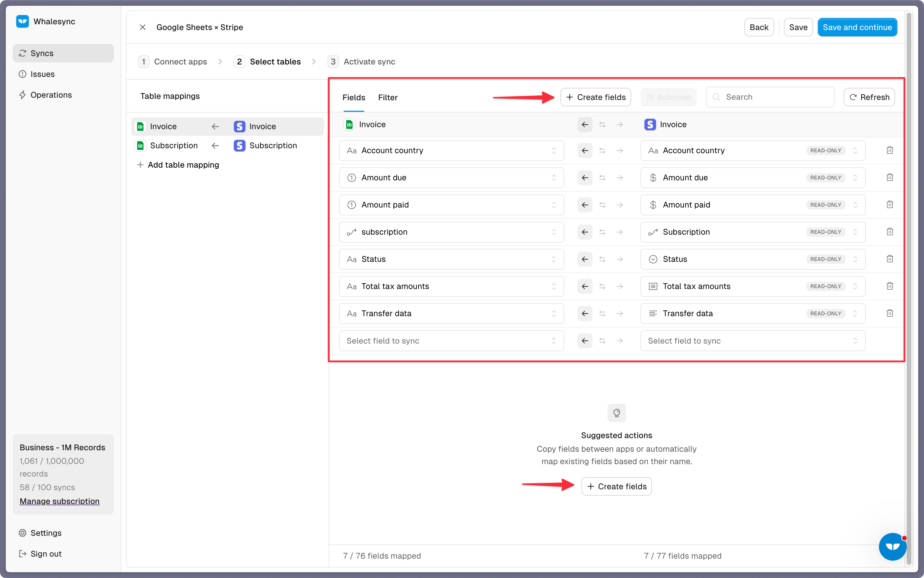This screenshot has width=924, height=578.
Task: Click the Google Sheets Invoice header icon
Action: pyautogui.click(x=349, y=125)
